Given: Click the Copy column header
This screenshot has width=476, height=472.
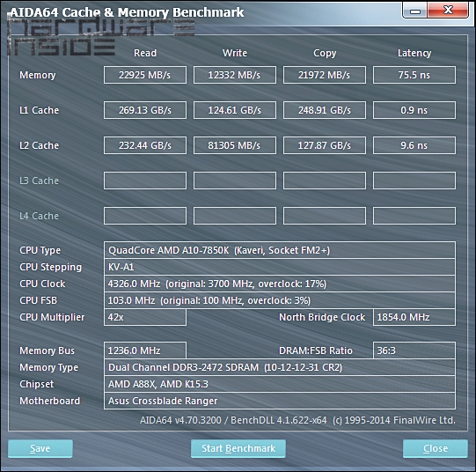Looking at the screenshot, I should pos(325,53).
